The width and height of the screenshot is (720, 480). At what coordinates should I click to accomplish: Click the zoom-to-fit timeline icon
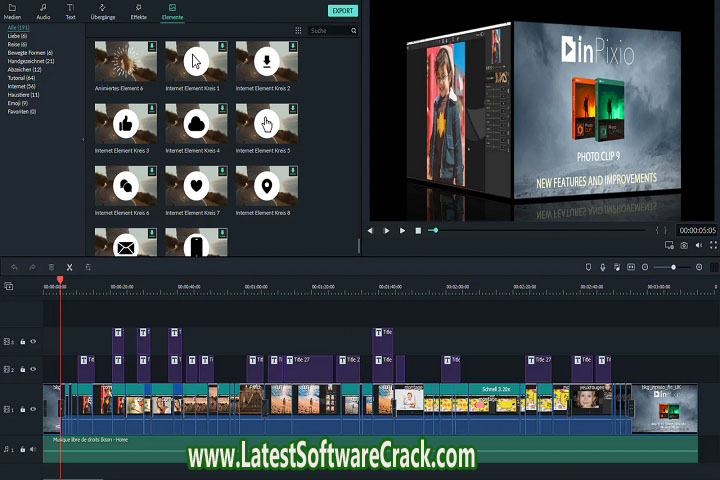(631, 267)
